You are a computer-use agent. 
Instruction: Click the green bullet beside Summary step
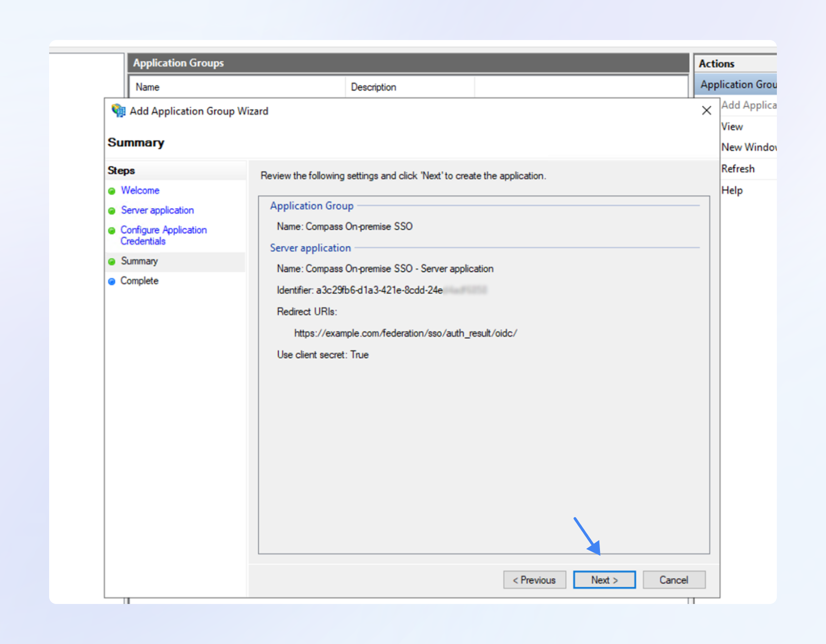click(x=112, y=262)
